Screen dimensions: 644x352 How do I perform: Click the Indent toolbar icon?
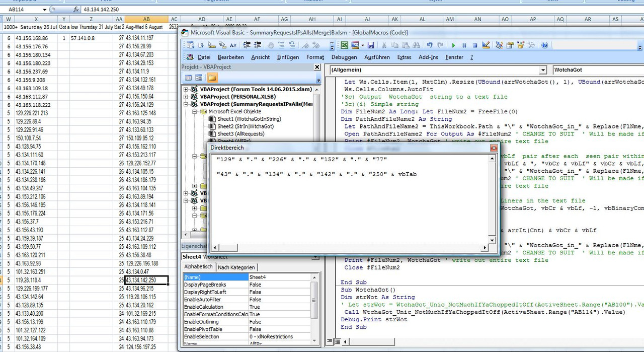click(x=248, y=45)
